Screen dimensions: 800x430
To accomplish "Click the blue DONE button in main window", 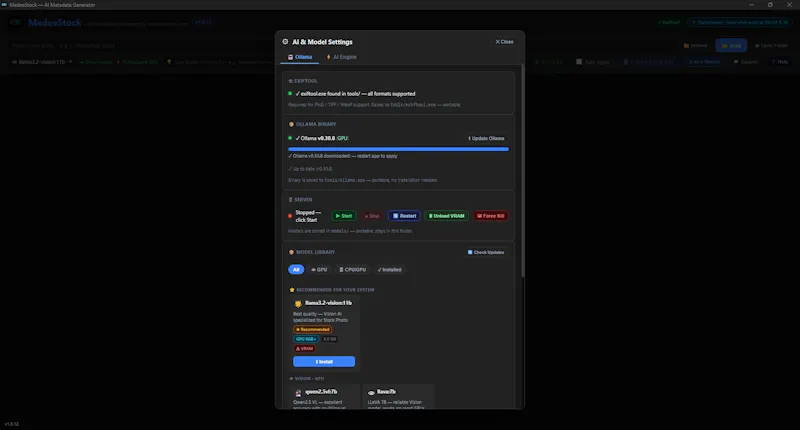I will [731, 45].
